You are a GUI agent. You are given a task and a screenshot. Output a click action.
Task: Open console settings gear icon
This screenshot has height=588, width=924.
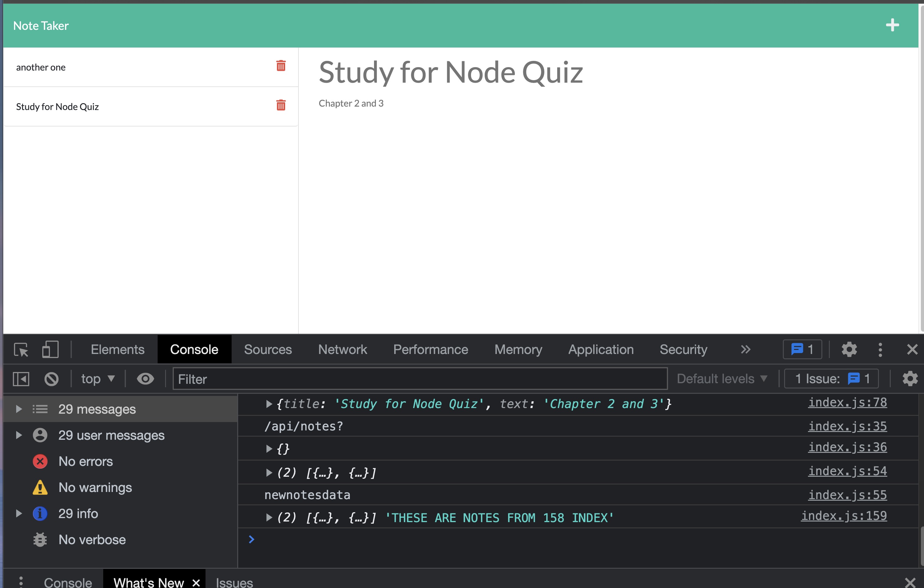click(x=910, y=379)
